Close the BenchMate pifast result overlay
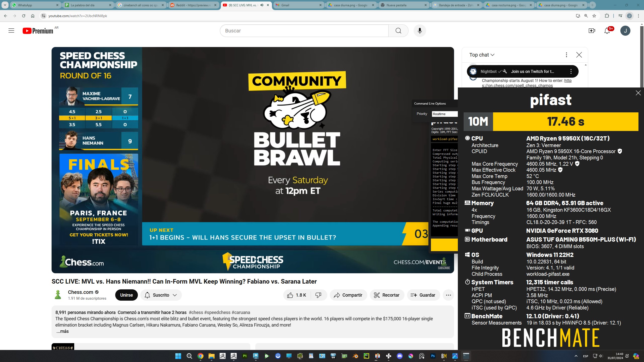The height and width of the screenshot is (362, 644). [638, 93]
